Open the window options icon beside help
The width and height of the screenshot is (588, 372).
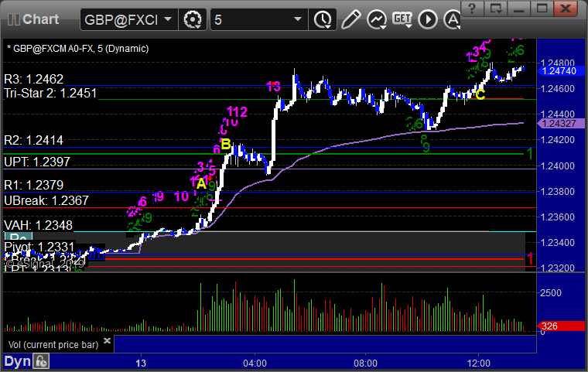(496, 8)
